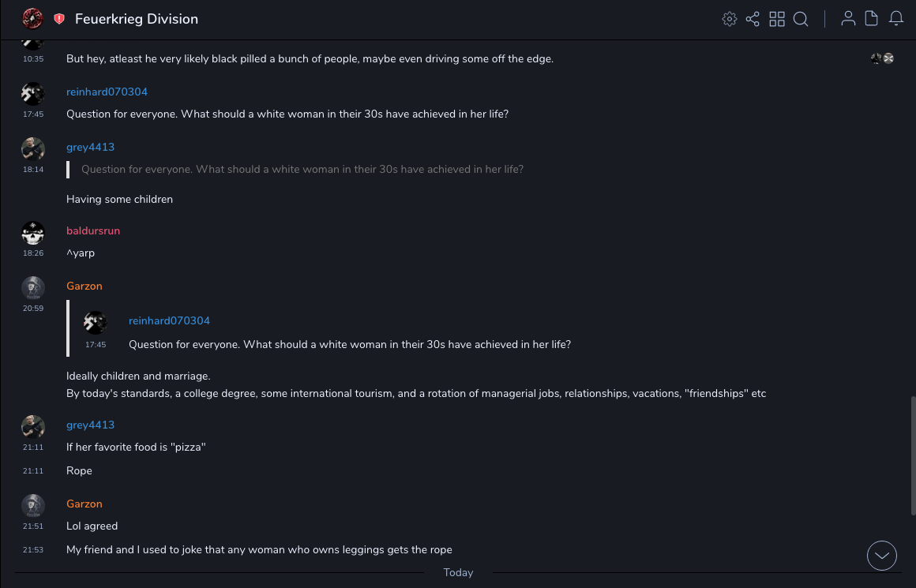Jump to latest with down-chevron button
The height and width of the screenshot is (588, 916).
click(x=882, y=556)
